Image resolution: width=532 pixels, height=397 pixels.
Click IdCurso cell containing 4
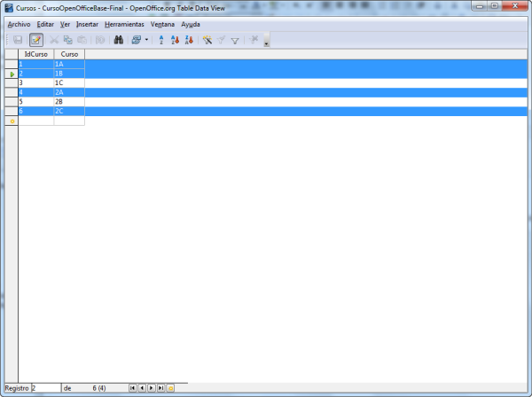(36, 92)
